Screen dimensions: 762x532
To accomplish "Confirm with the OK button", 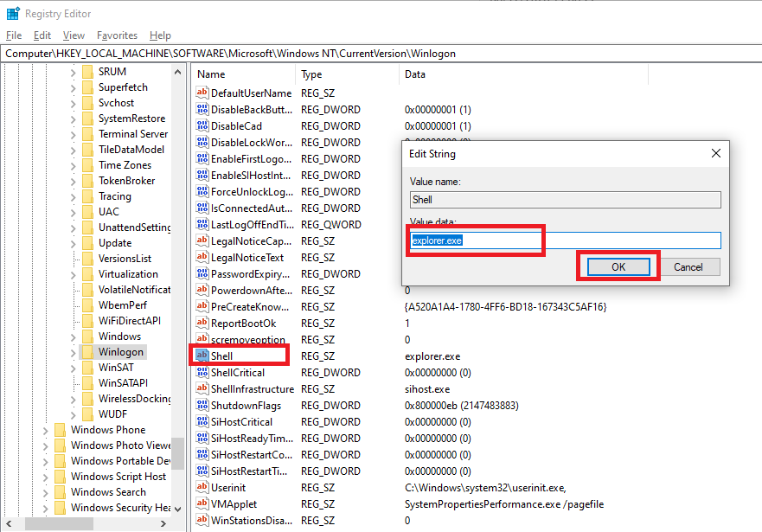I will [x=618, y=266].
